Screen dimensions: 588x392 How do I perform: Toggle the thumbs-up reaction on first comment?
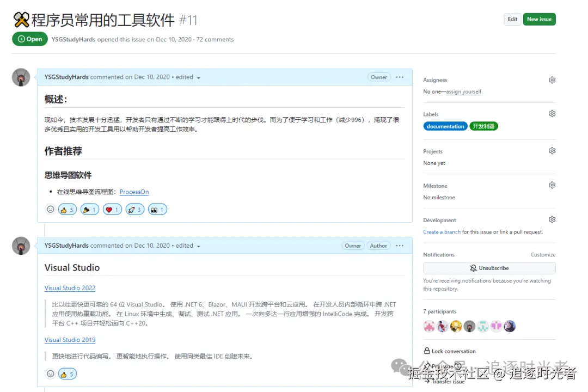[x=67, y=209]
